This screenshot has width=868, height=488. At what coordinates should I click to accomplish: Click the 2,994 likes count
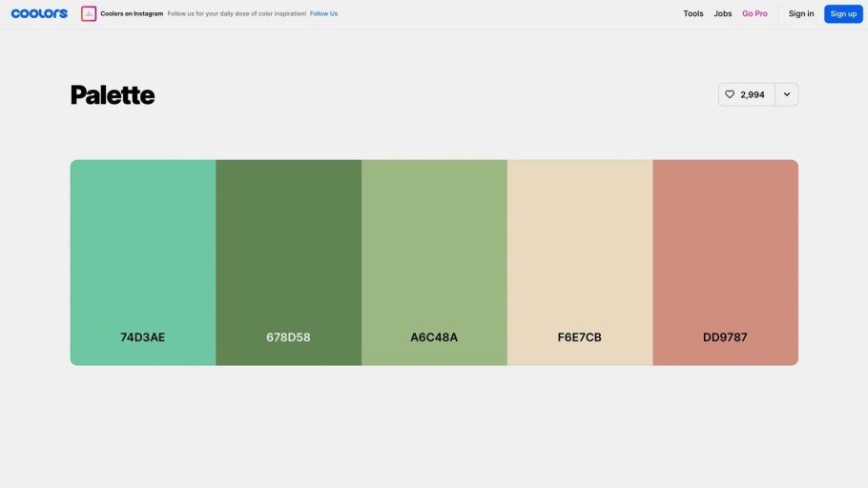coord(753,94)
